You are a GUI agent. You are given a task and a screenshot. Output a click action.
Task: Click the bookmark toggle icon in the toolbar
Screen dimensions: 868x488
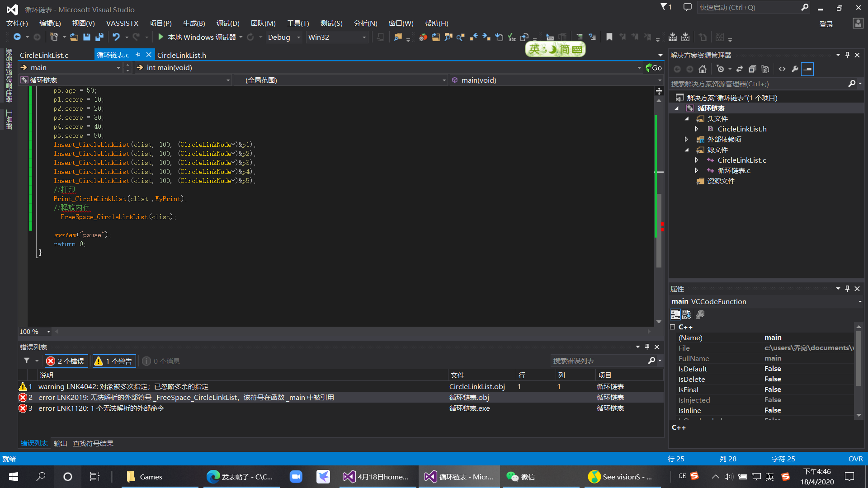[609, 37]
